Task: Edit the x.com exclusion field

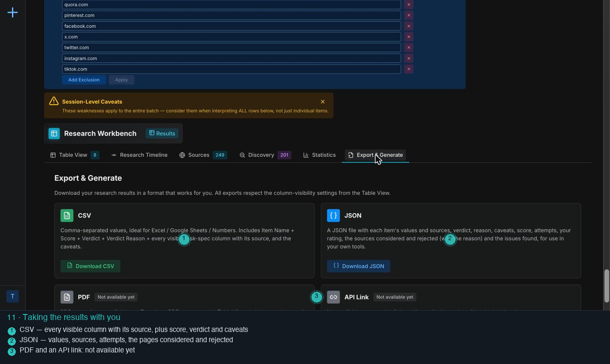Action: 231,37
